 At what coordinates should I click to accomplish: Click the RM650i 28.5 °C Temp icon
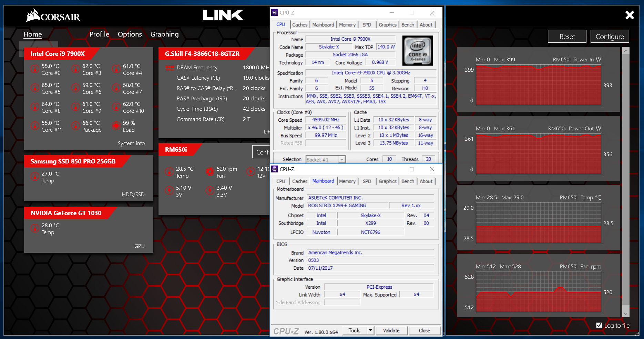169,172
